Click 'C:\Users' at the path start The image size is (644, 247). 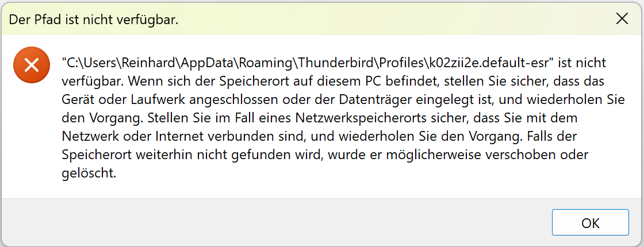coord(90,62)
